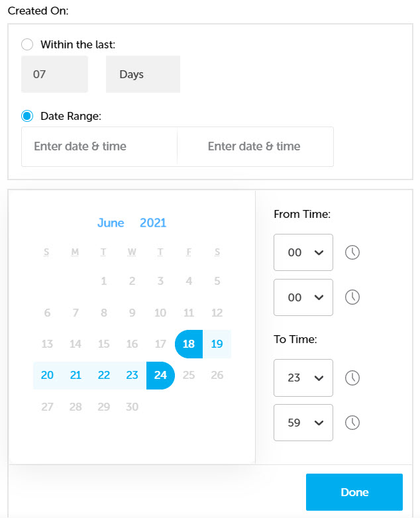Select the Date Range radio button

(27, 116)
